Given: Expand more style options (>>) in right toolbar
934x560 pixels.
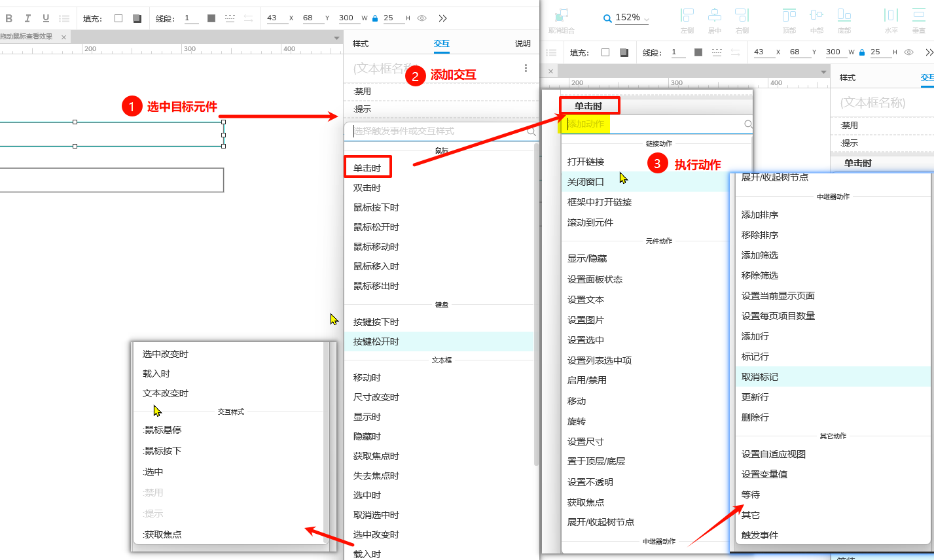Looking at the screenshot, I should (x=929, y=52).
